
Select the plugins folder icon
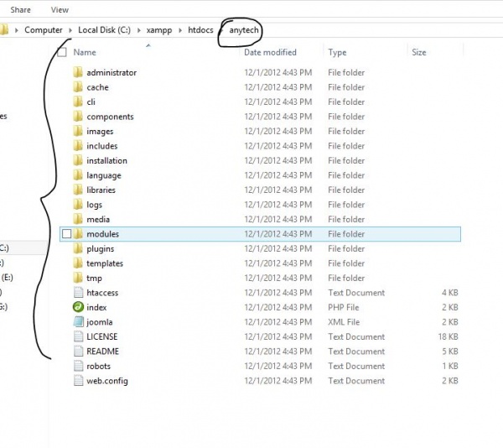(x=78, y=248)
